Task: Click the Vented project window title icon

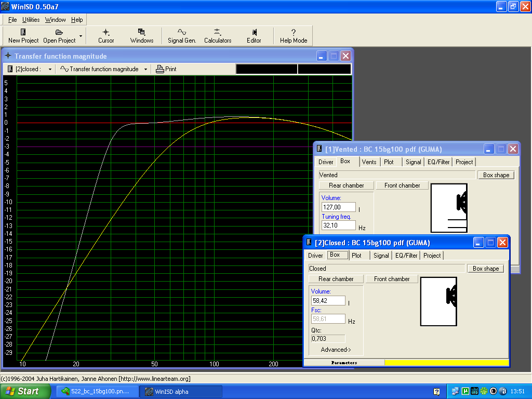Action: click(320, 149)
